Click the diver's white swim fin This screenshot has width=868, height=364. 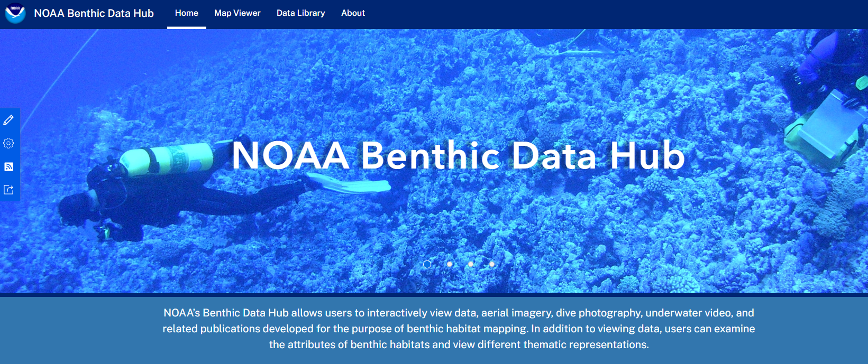pos(349,184)
